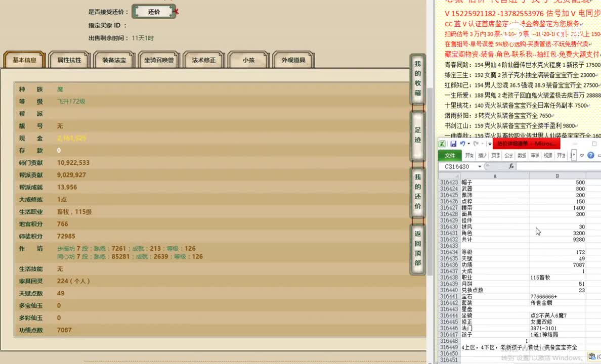Click the Excel formula bar input
This screenshot has width=601, height=364.
coord(559,166)
